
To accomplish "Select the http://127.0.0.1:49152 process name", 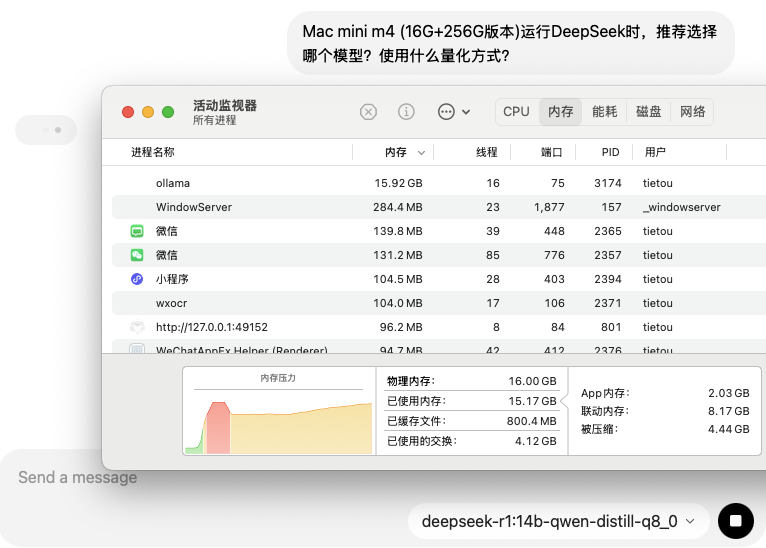I will pyautogui.click(x=212, y=327).
